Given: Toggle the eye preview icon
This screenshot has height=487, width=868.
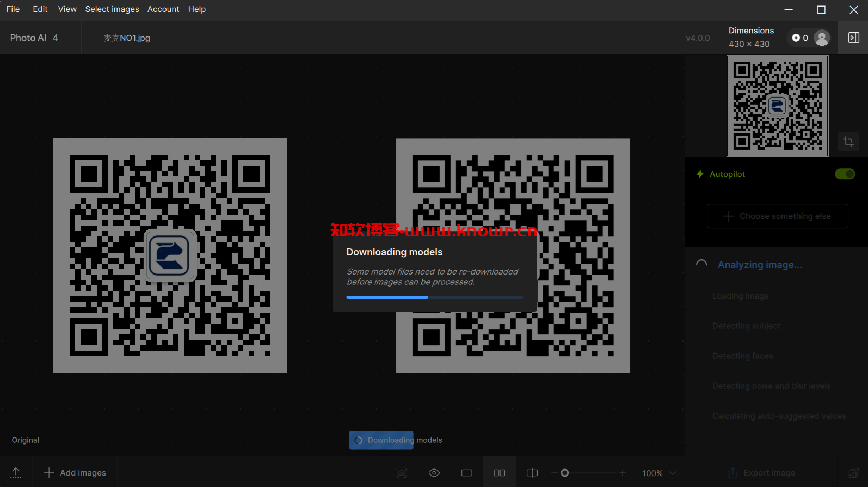Looking at the screenshot, I should [434, 473].
